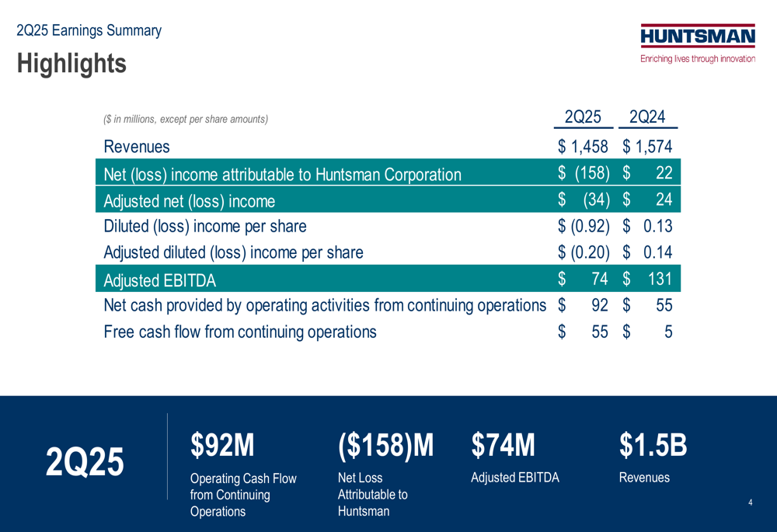
Task: Select the $74M figure in the banner
Action: coord(503,444)
